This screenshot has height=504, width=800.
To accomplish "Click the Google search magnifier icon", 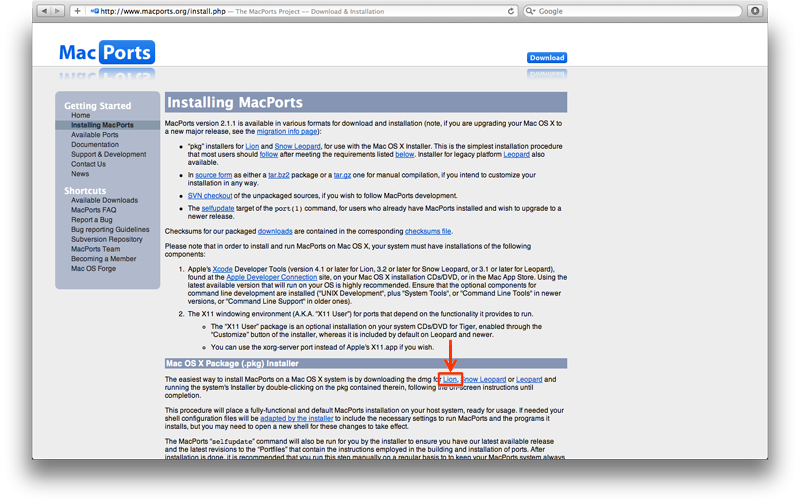I will pos(530,11).
